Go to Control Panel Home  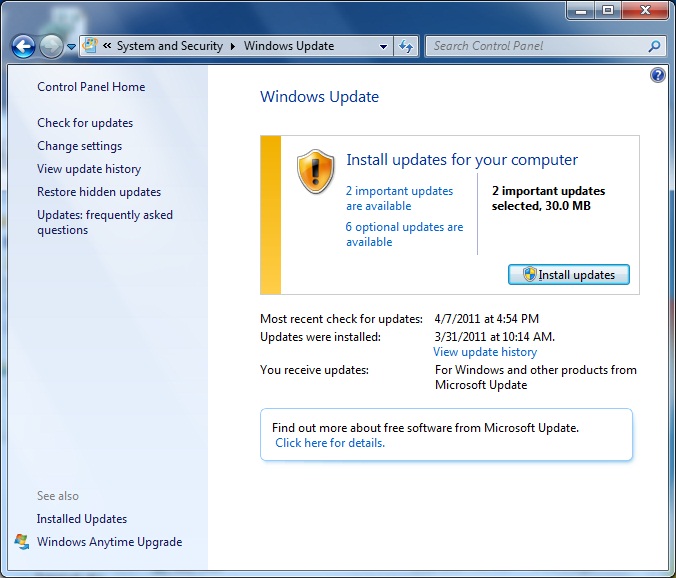(x=91, y=87)
